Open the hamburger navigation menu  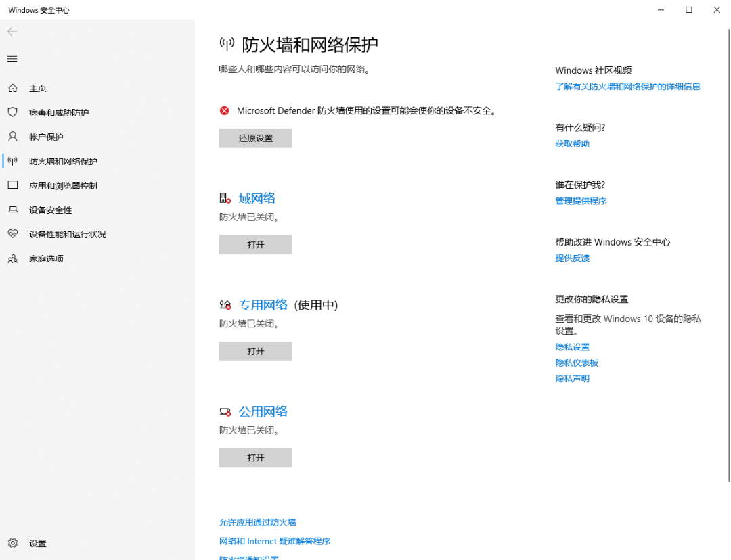tap(12, 59)
